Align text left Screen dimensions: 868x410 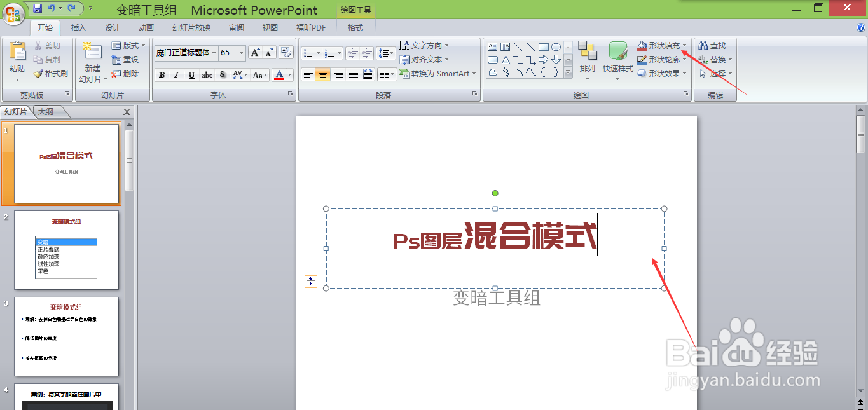tap(308, 74)
